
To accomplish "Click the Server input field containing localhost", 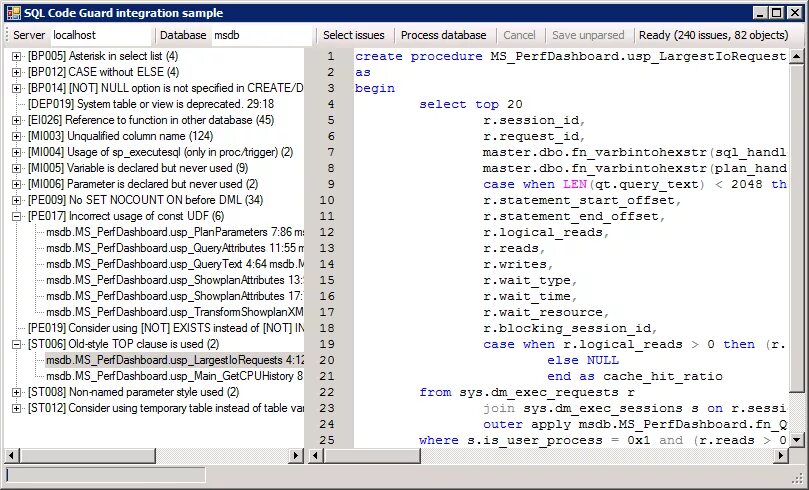I will pyautogui.click(x=102, y=35).
